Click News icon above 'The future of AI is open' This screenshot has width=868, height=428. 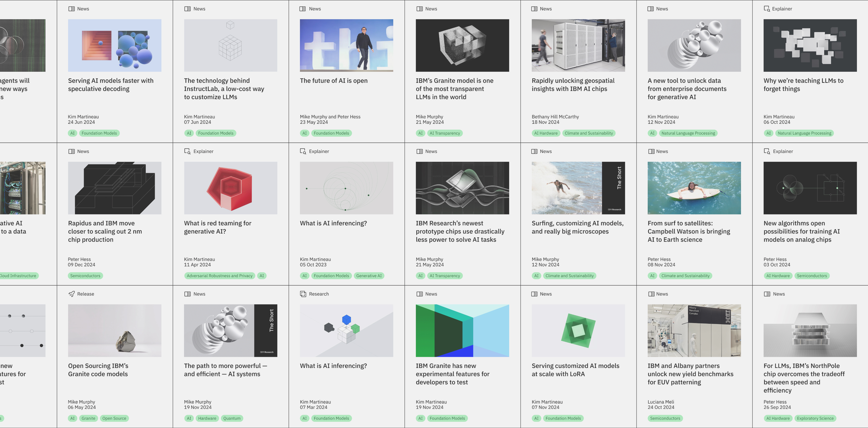303,9
